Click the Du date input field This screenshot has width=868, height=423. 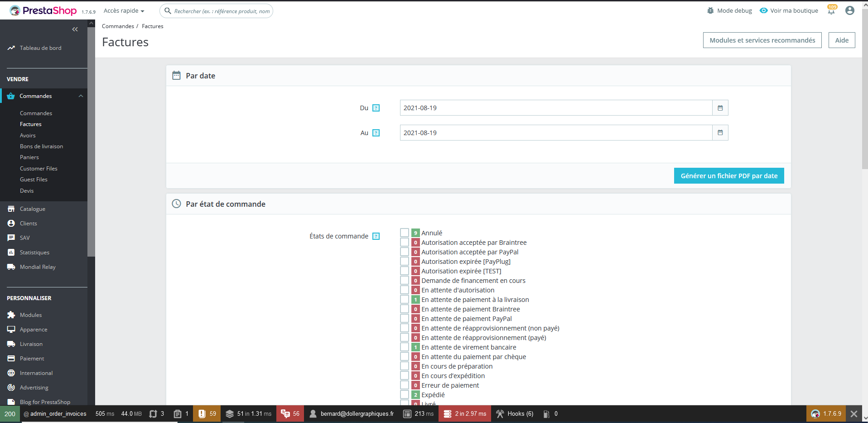pos(556,108)
